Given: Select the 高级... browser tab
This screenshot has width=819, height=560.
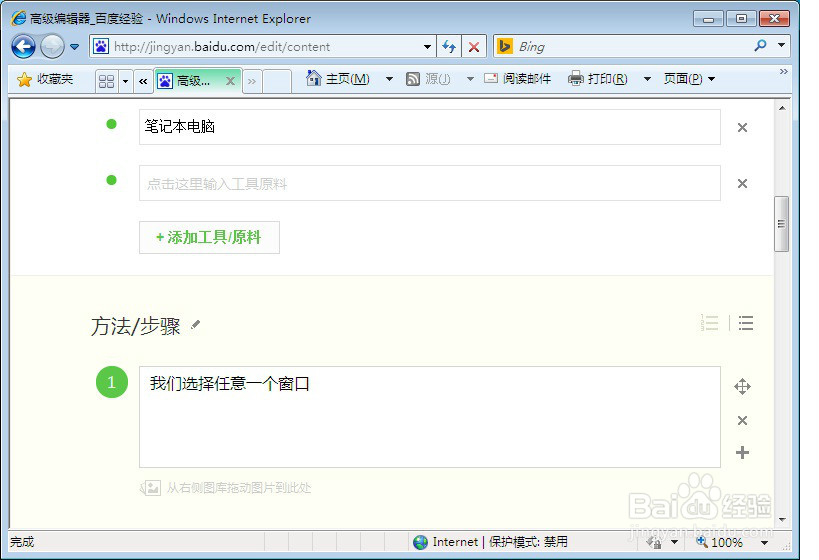Looking at the screenshot, I should coord(191,81).
